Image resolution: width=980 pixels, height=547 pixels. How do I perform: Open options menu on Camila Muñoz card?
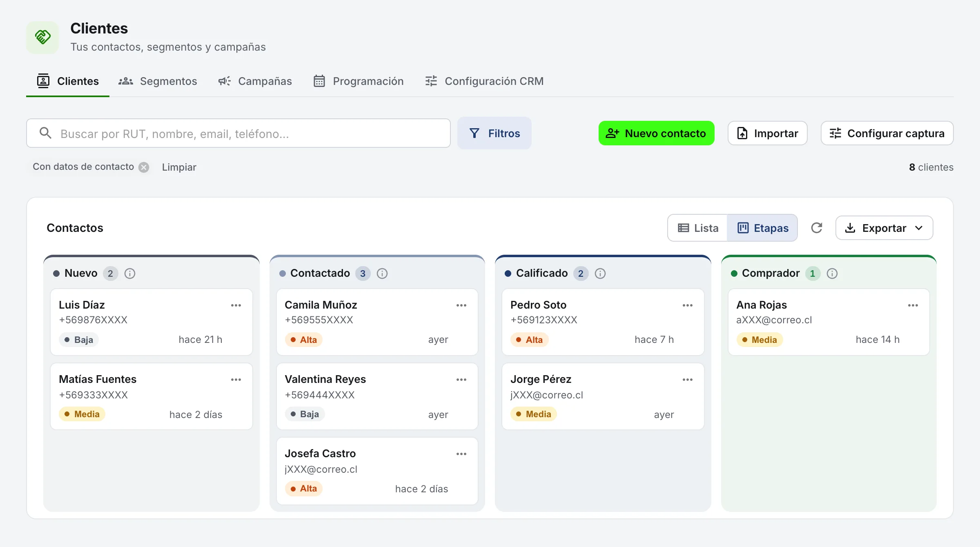click(x=461, y=305)
